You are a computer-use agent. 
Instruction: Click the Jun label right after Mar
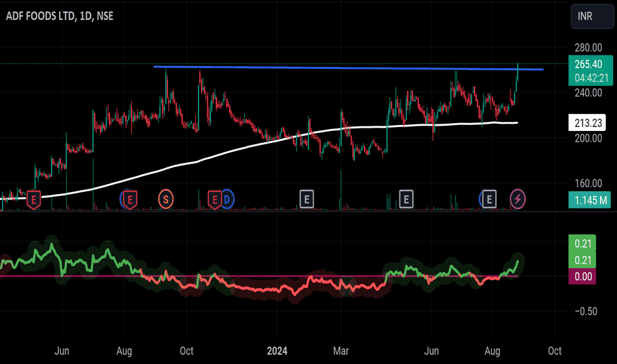click(431, 351)
